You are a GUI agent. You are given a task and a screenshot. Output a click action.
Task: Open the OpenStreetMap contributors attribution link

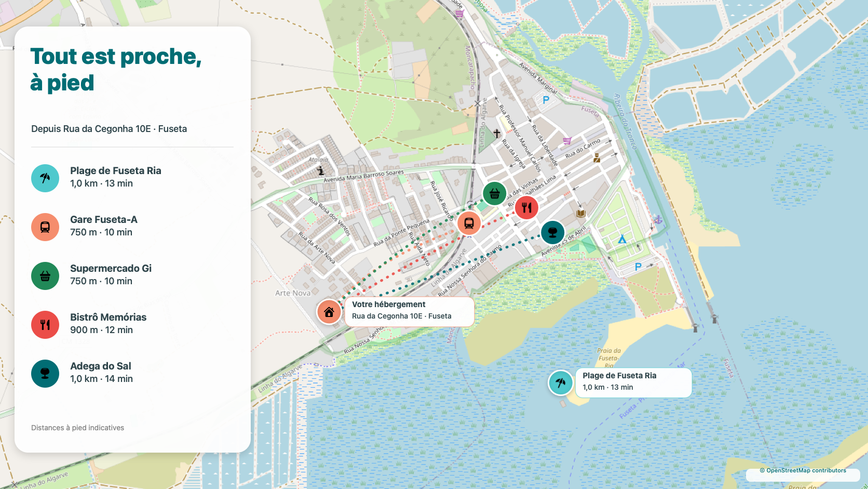[803, 470]
